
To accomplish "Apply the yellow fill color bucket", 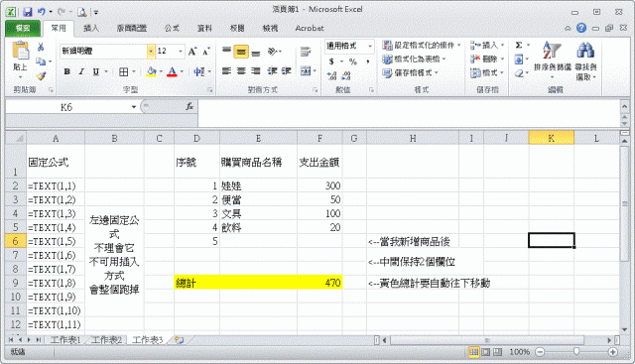I will [x=152, y=72].
